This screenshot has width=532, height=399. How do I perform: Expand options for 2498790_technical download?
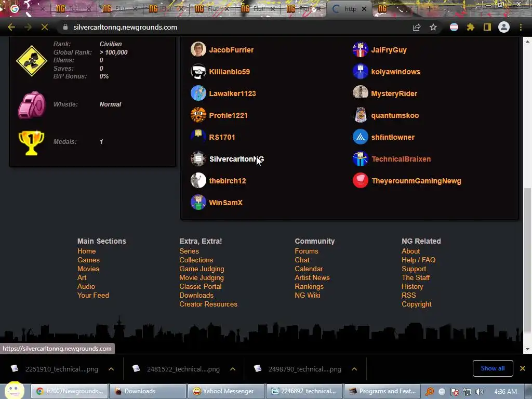coord(354,369)
